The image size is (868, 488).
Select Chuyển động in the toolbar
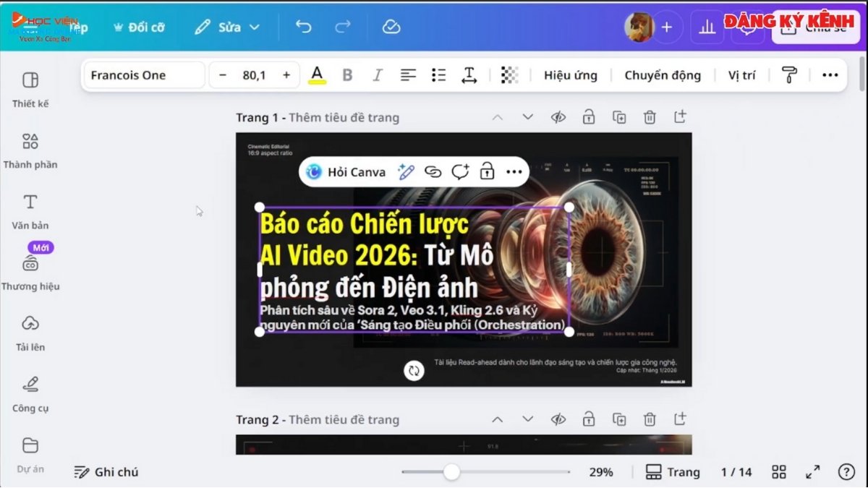click(x=662, y=74)
